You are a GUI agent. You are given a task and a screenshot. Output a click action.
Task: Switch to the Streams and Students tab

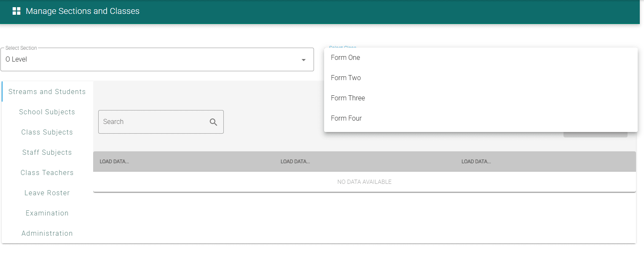(x=47, y=92)
